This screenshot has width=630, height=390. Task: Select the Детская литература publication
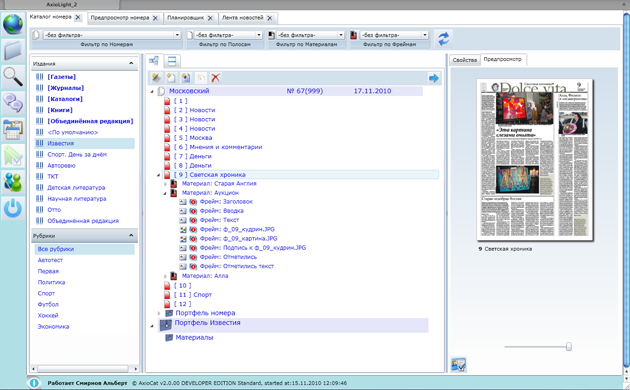76,188
